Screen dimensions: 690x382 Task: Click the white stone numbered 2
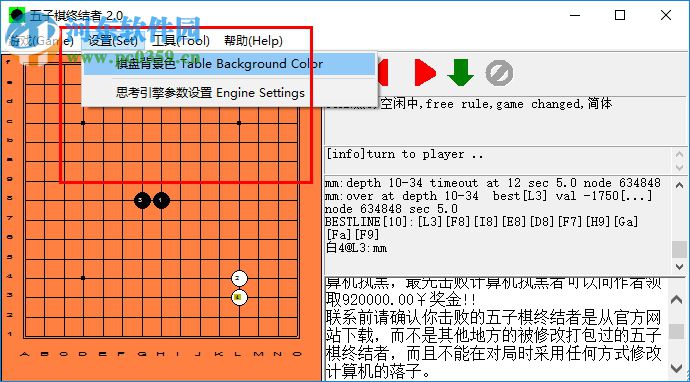tap(239, 278)
